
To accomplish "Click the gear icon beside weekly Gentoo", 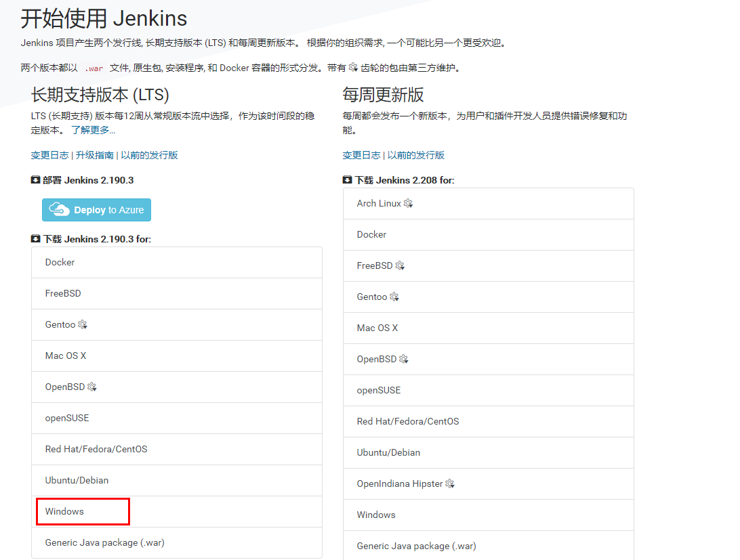I will [394, 297].
